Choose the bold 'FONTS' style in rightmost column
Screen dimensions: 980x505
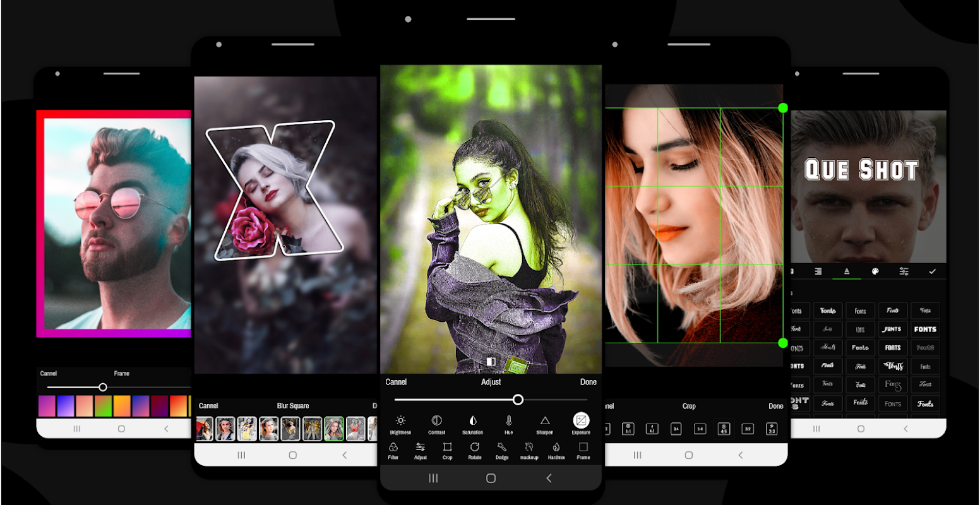coord(925,329)
